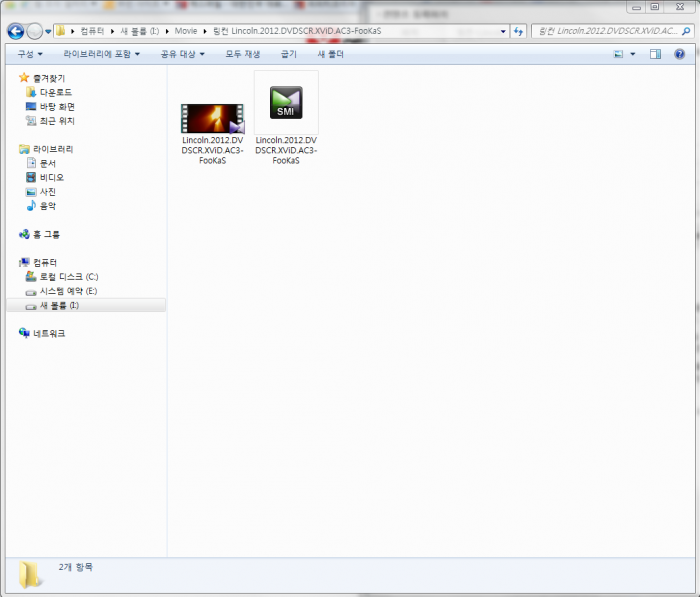Viewport: 700px width, 597px height.
Task: Click the Movie segment in address bar
Action: pos(186,31)
